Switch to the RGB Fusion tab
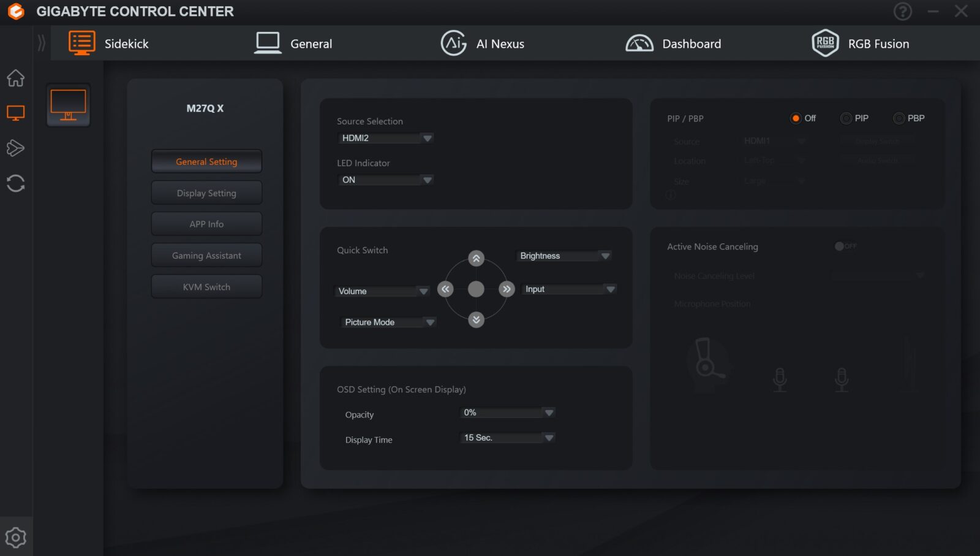 (x=860, y=44)
